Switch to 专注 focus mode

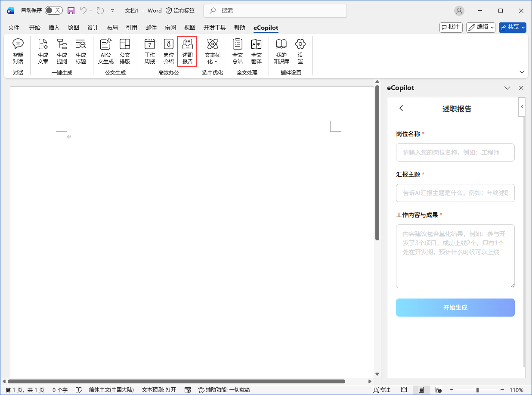(381, 390)
